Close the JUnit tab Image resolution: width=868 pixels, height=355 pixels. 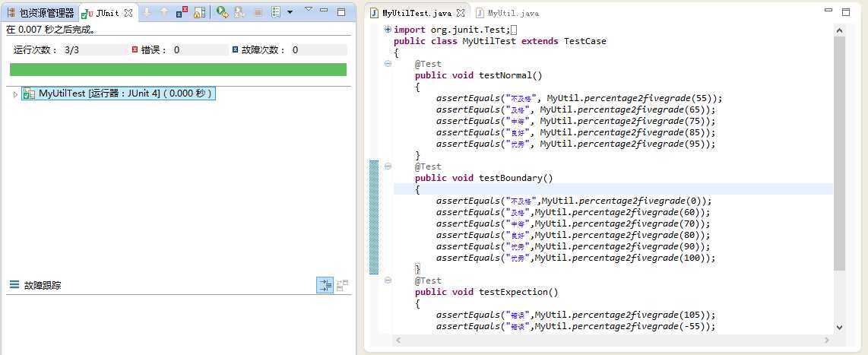click(x=128, y=12)
